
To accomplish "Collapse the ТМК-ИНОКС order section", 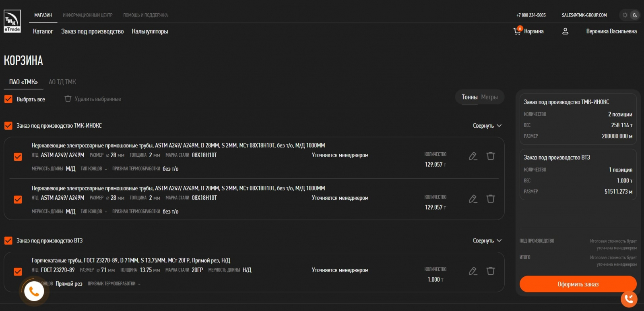I will [487, 126].
